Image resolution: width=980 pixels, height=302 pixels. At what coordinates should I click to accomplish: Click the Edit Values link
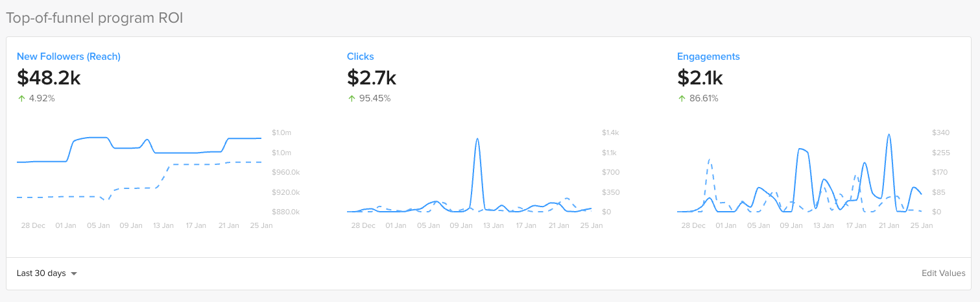pos(943,273)
